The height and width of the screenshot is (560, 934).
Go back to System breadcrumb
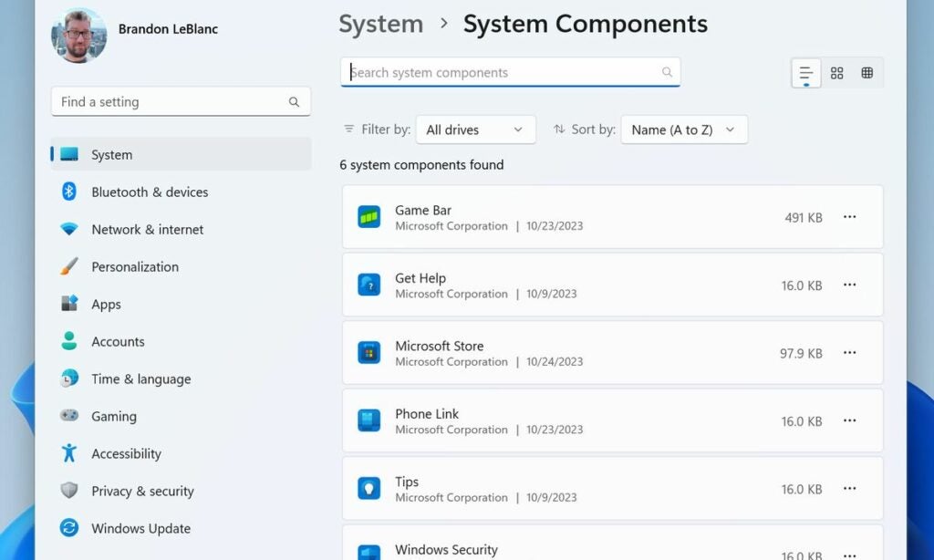[380, 25]
